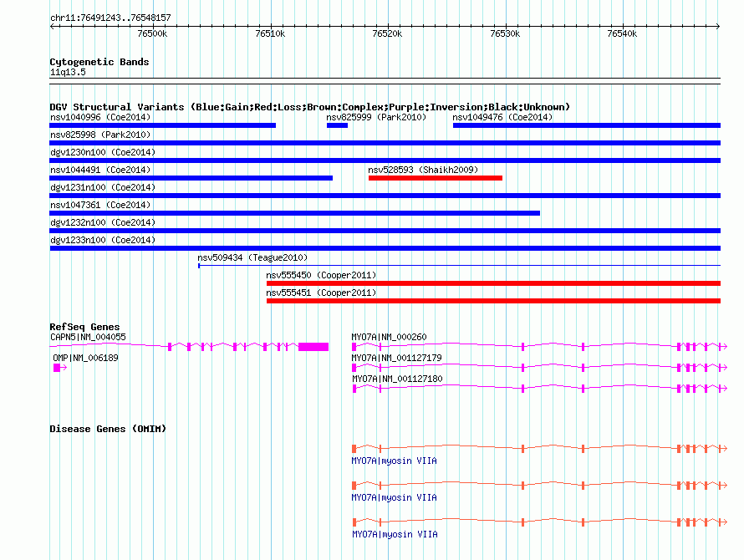
Task: Click the 76540k ruler tick label
Action: click(x=622, y=33)
